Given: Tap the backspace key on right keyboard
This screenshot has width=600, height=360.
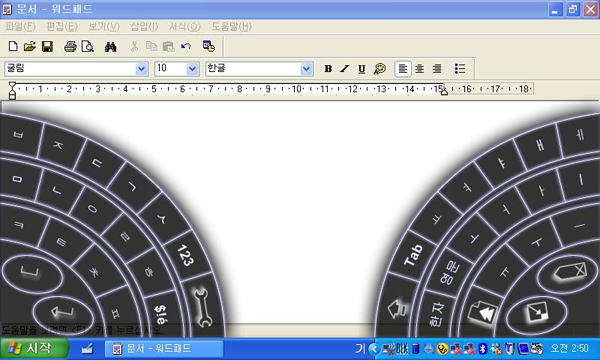Looking at the screenshot, I should pyautogui.click(x=567, y=274).
